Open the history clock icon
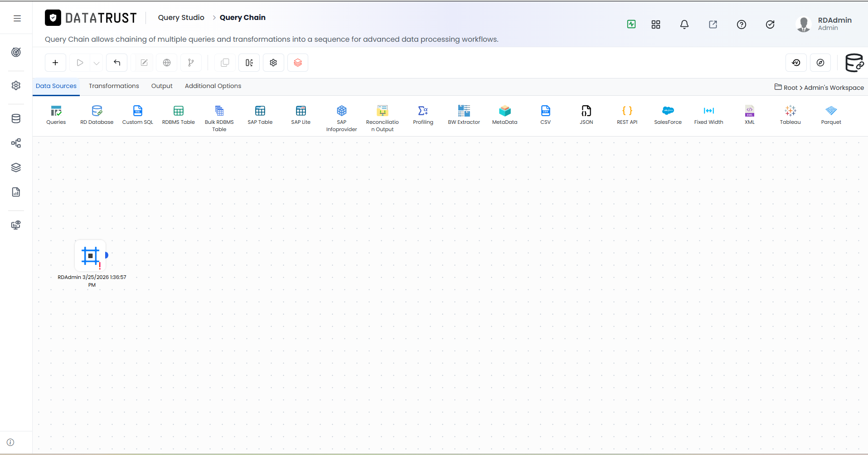 [x=796, y=63]
